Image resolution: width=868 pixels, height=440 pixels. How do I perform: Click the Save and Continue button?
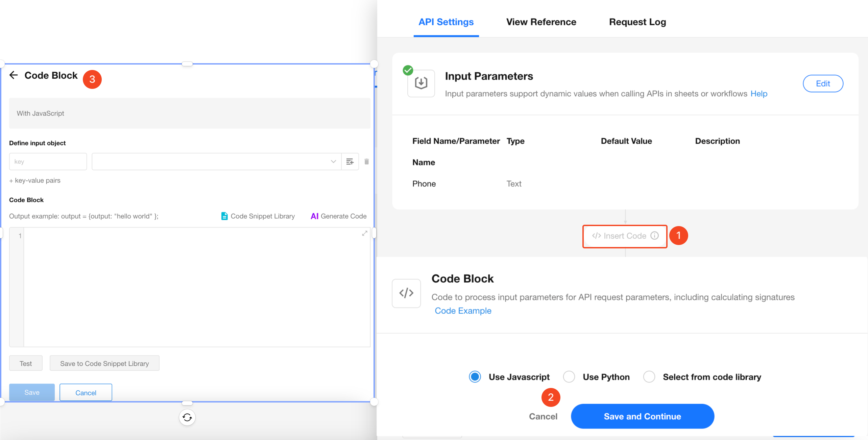tap(642, 416)
